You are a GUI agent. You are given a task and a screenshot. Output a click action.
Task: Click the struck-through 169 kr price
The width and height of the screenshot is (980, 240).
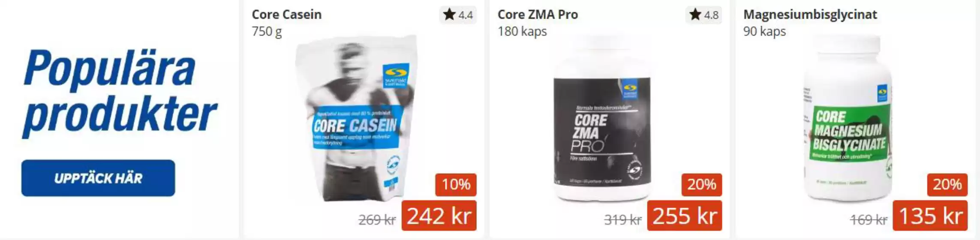click(869, 220)
